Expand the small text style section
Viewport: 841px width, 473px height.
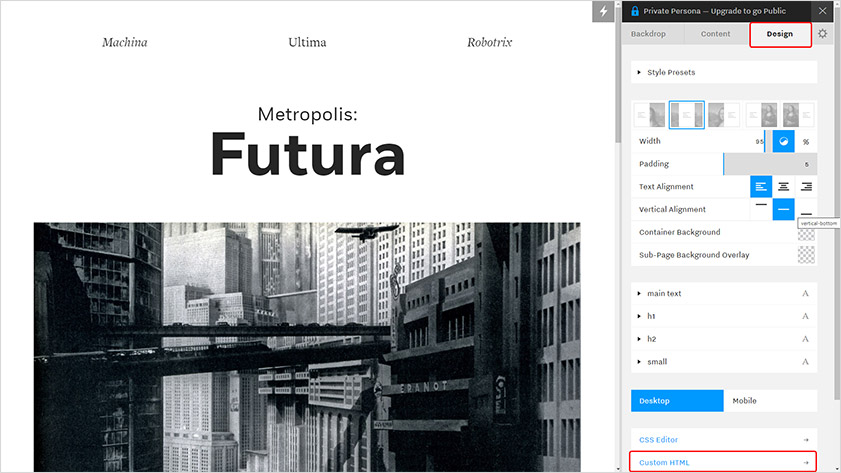coord(656,362)
